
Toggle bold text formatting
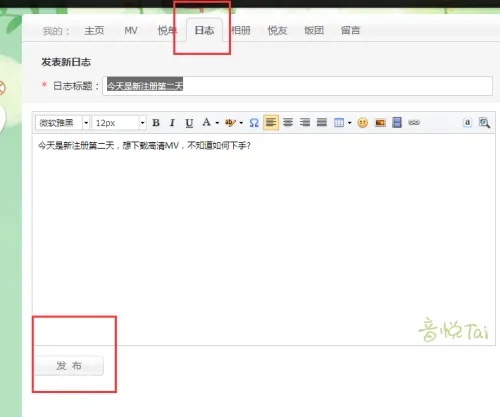pyautogui.click(x=156, y=123)
